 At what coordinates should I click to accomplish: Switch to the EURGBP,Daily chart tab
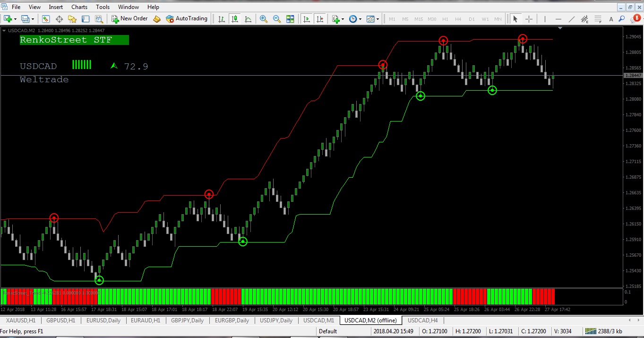click(x=232, y=320)
